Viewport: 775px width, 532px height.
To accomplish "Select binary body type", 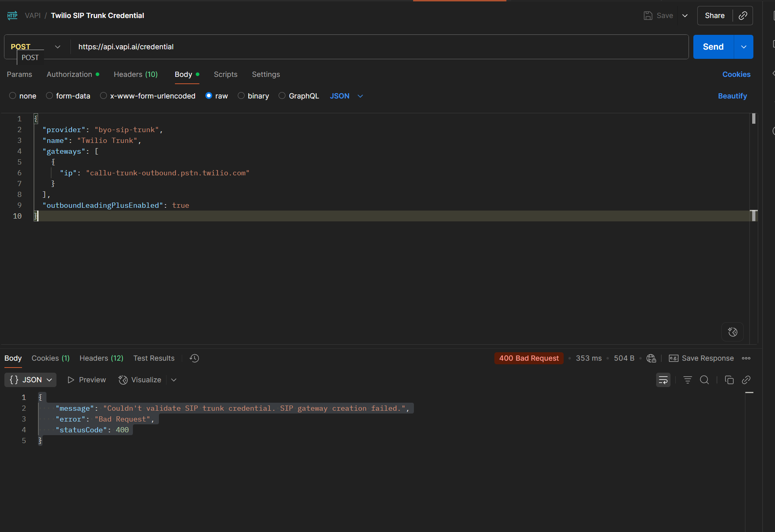I will [241, 96].
